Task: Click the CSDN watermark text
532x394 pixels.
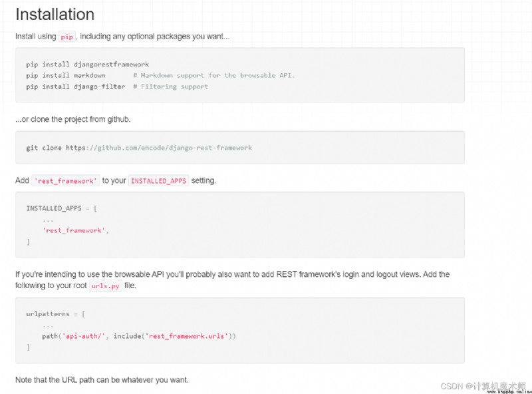Action: (483, 386)
